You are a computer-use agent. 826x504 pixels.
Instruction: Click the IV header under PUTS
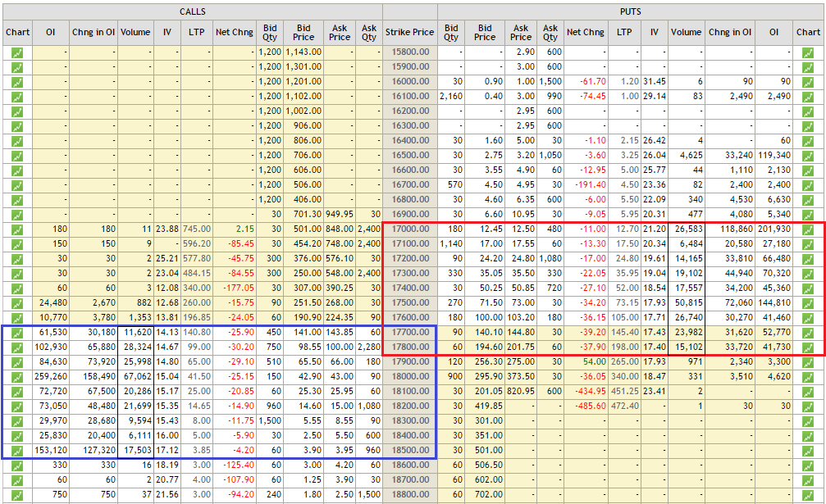coord(655,32)
